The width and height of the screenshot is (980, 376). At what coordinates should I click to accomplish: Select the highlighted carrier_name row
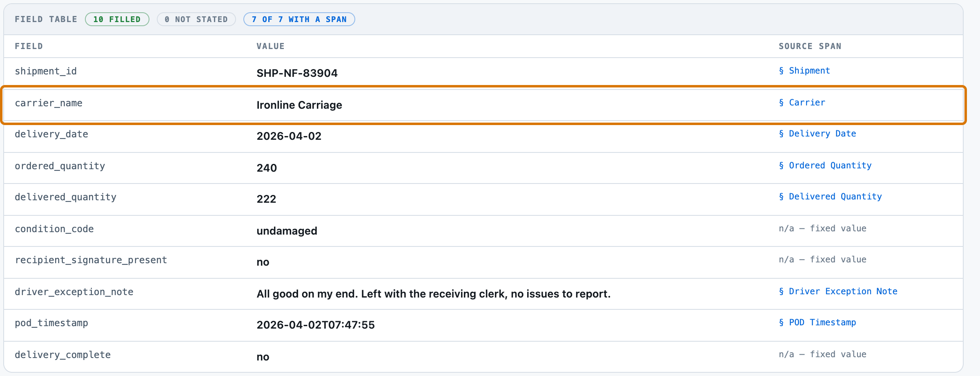[483, 105]
